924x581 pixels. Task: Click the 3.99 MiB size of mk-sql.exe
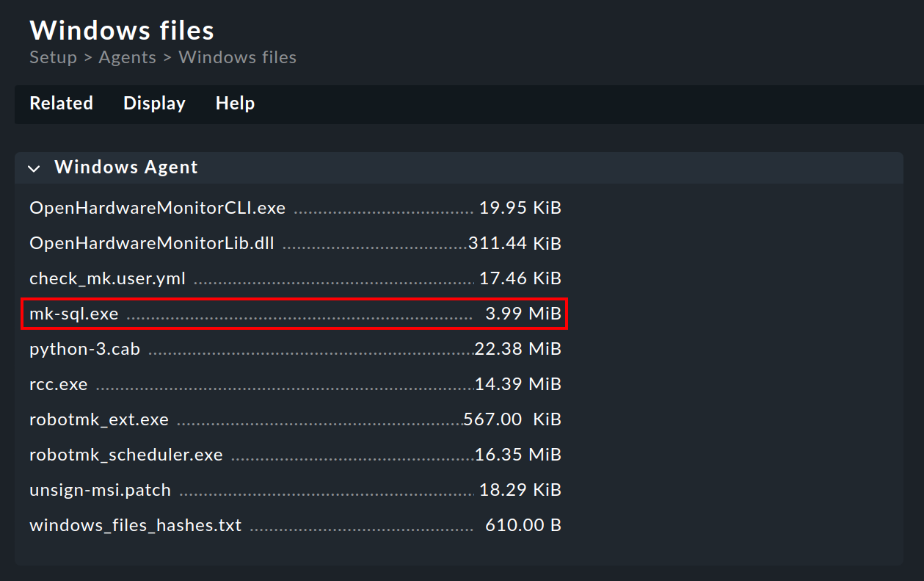point(523,314)
